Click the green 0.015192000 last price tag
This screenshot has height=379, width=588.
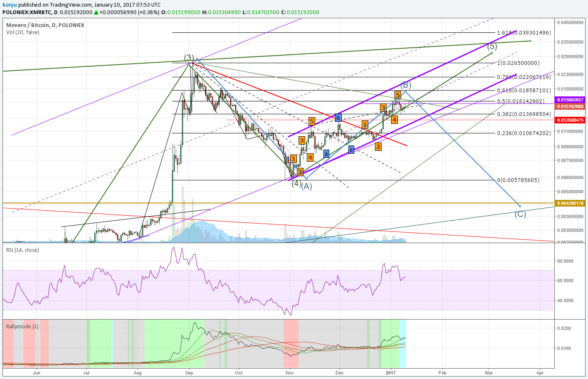[570, 106]
